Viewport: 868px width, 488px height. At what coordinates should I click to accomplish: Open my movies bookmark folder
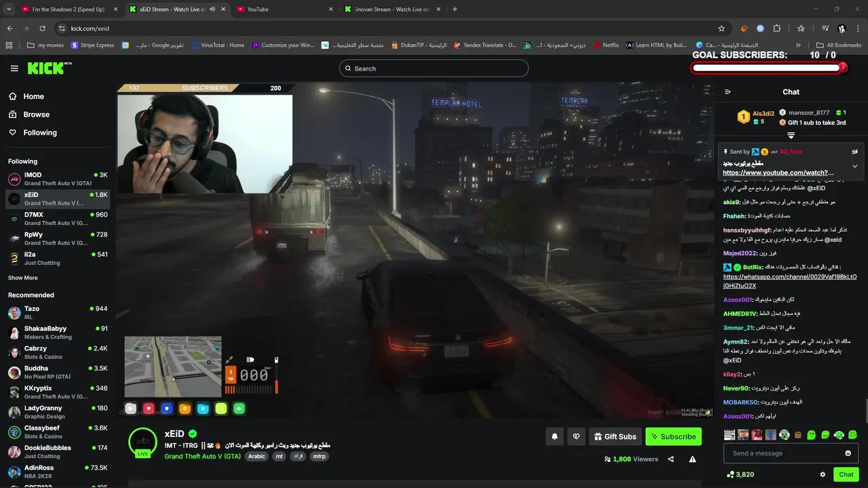click(x=45, y=45)
